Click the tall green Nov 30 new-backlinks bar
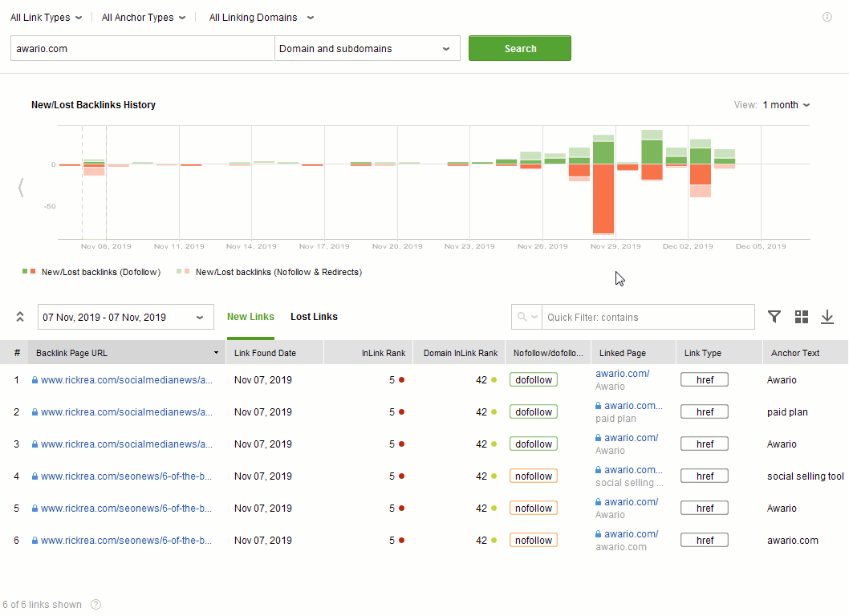This screenshot has width=849, height=616. pos(652,152)
